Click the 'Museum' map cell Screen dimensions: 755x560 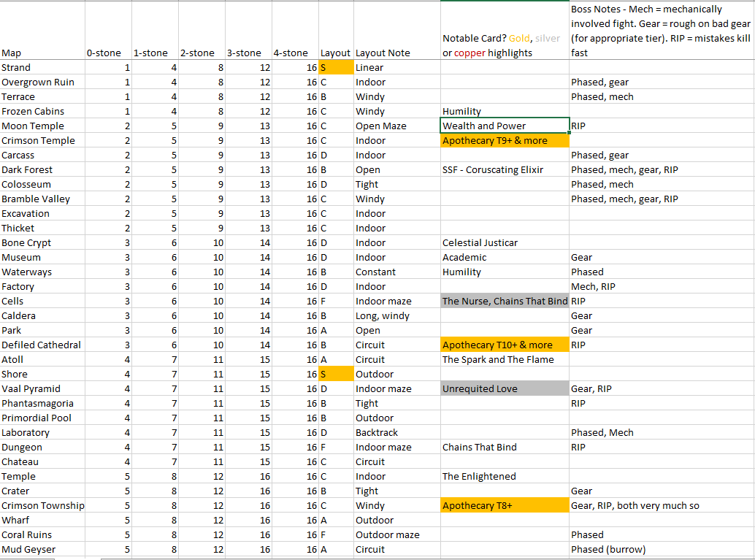coord(42,257)
